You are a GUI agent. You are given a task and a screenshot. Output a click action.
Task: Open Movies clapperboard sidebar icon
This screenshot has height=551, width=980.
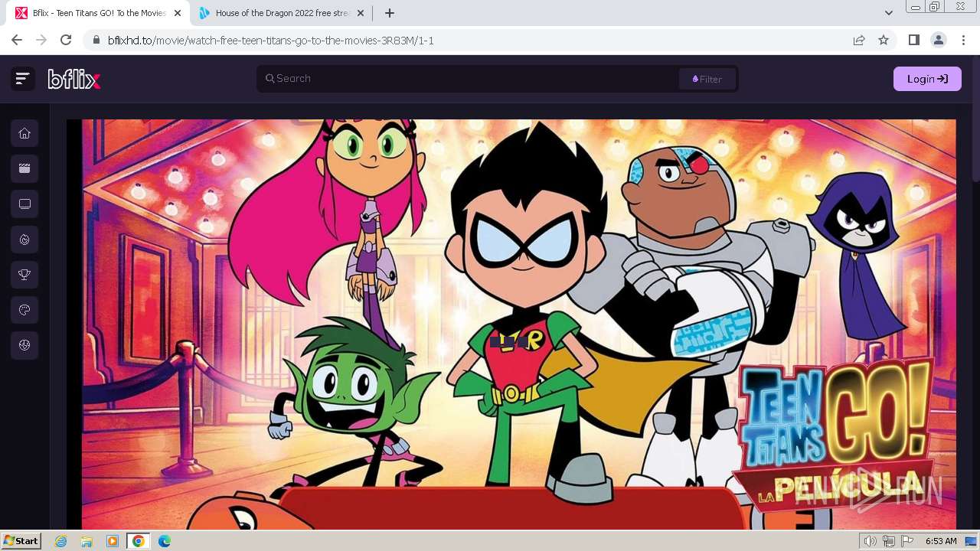point(24,168)
